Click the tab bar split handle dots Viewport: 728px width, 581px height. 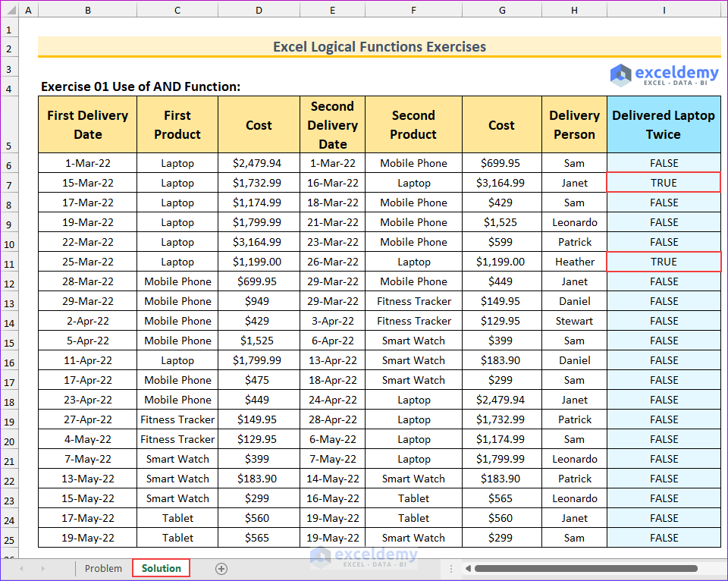450,568
